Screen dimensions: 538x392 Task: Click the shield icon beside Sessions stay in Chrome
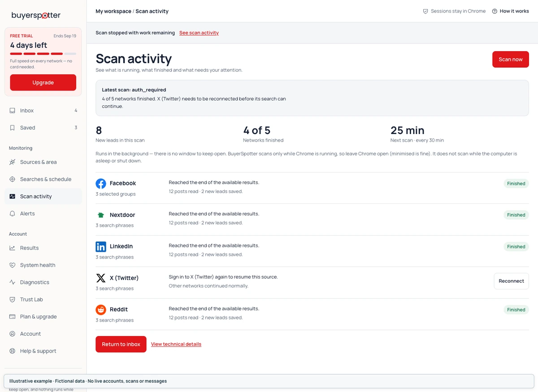coord(425,11)
